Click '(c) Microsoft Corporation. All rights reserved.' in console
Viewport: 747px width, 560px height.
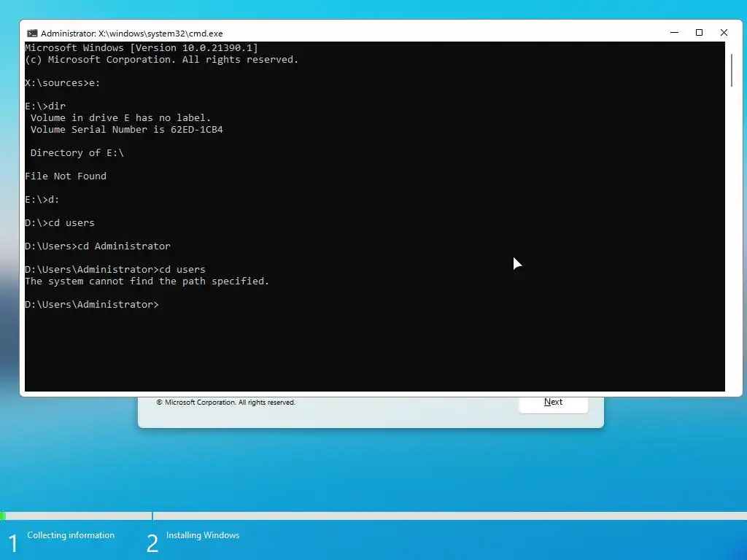162,60
